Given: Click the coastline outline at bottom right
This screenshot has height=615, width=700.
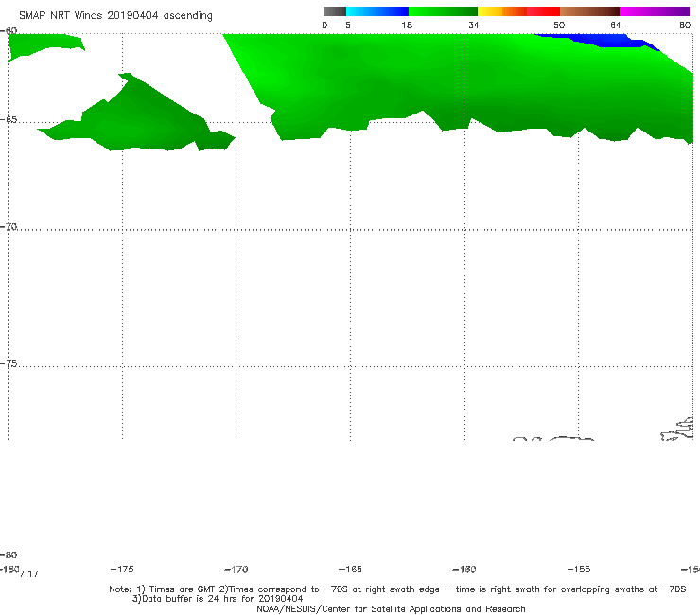Looking at the screenshot, I should coord(678,430).
